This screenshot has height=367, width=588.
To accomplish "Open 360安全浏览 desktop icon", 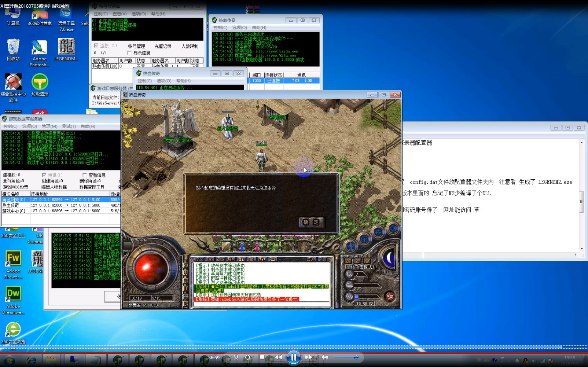I will coord(13,333).
